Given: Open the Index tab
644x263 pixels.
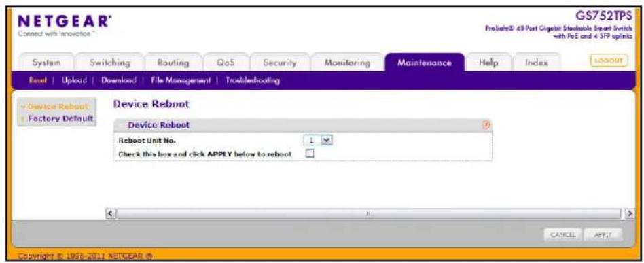Looking at the screenshot, I should [537, 63].
